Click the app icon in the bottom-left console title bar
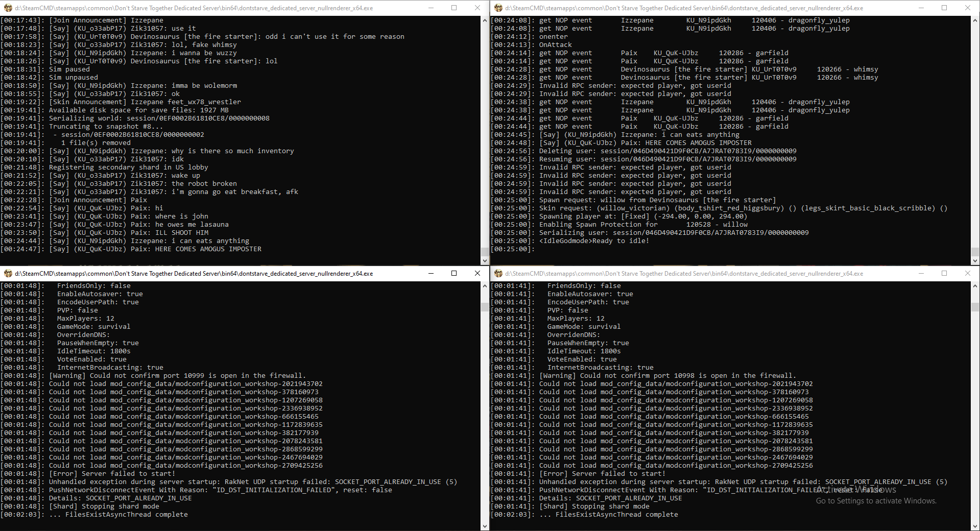 coord(8,274)
